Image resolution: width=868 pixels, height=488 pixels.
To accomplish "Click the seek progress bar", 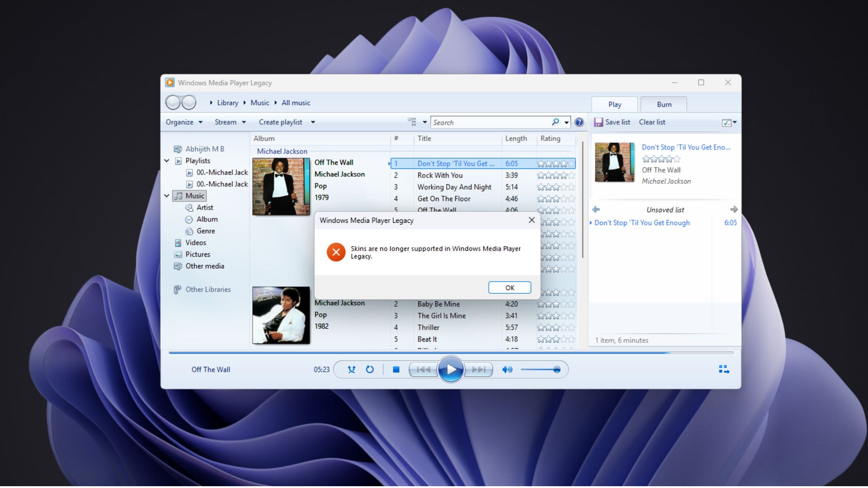I will (x=451, y=352).
